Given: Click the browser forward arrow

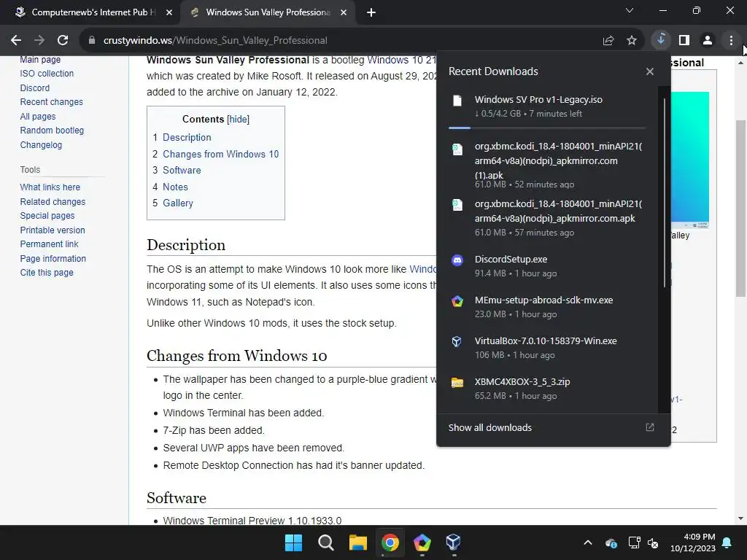Looking at the screenshot, I should [x=39, y=41].
